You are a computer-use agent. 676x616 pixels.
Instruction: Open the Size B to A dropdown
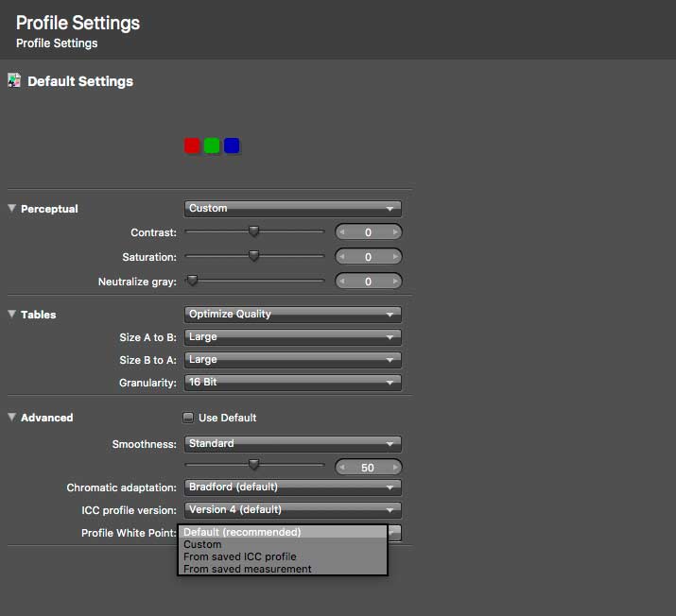pos(293,360)
